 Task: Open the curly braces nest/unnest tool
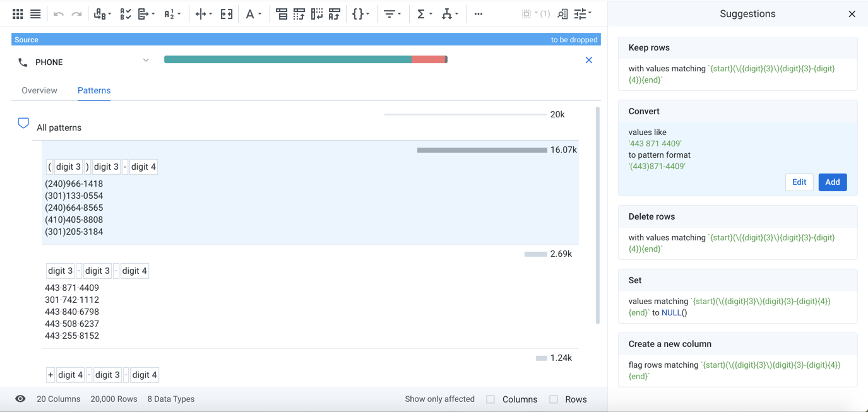click(358, 14)
